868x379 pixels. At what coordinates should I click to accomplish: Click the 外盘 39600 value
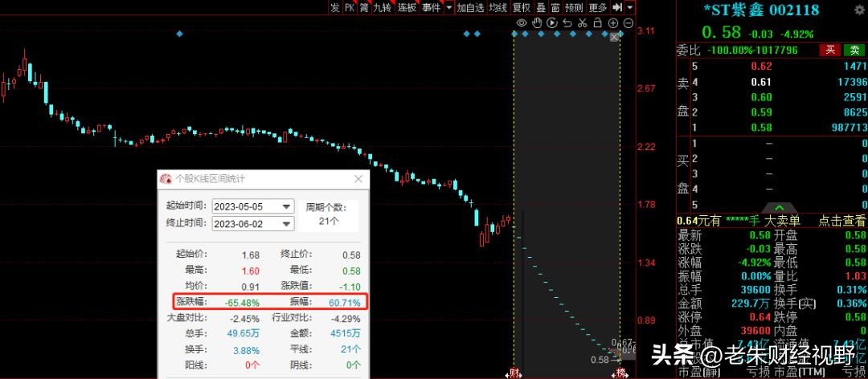pos(755,331)
